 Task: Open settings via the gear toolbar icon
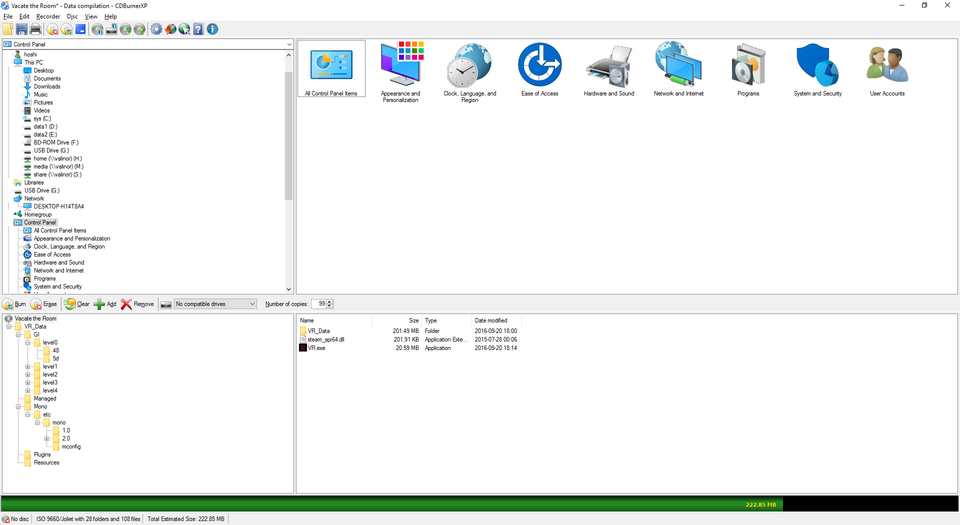tap(156, 29)
